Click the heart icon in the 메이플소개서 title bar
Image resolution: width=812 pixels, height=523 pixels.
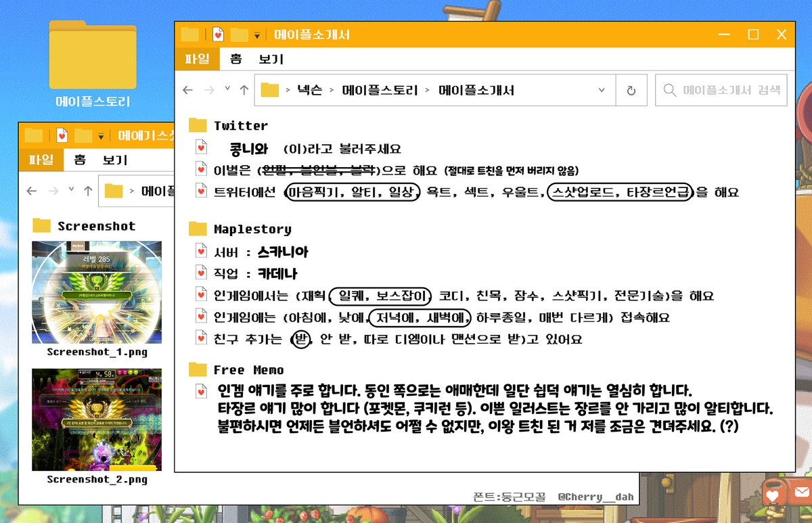(217, 33)
